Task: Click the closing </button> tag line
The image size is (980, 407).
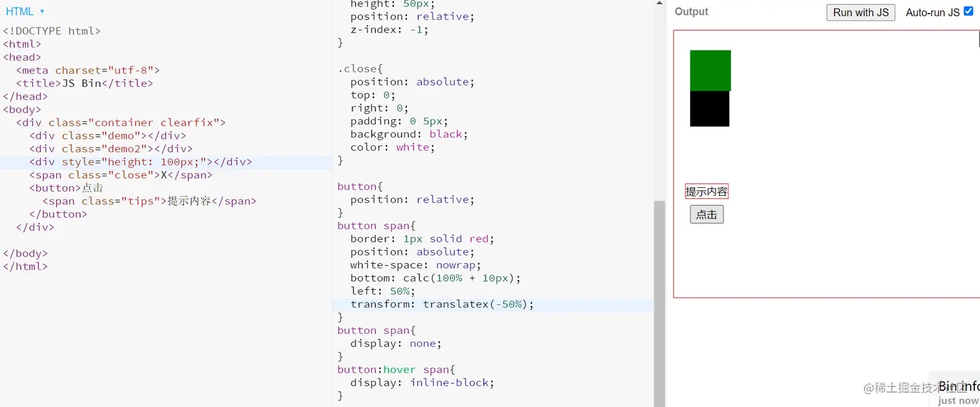Action: click(x=58, y=214)
